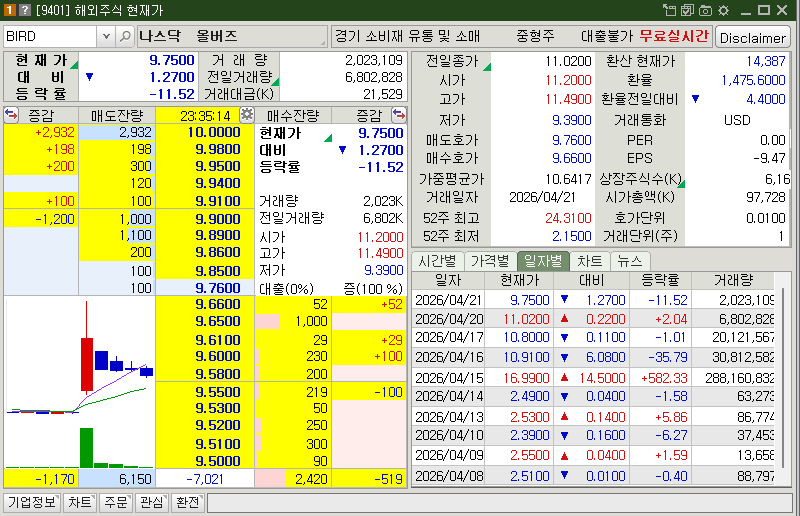Open window settings gear in title bar
The image size is (800, 516).
[x=723, y=10]
